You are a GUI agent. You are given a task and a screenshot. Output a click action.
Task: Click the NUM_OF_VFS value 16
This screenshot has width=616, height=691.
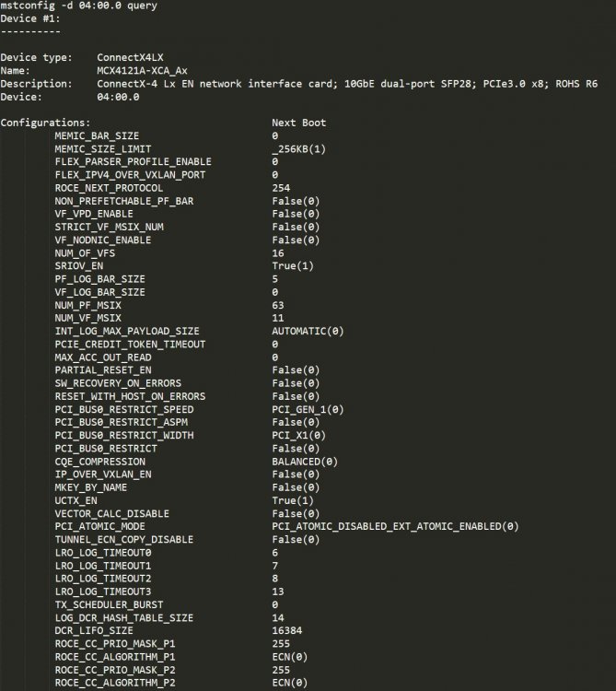tap(278, 253)
